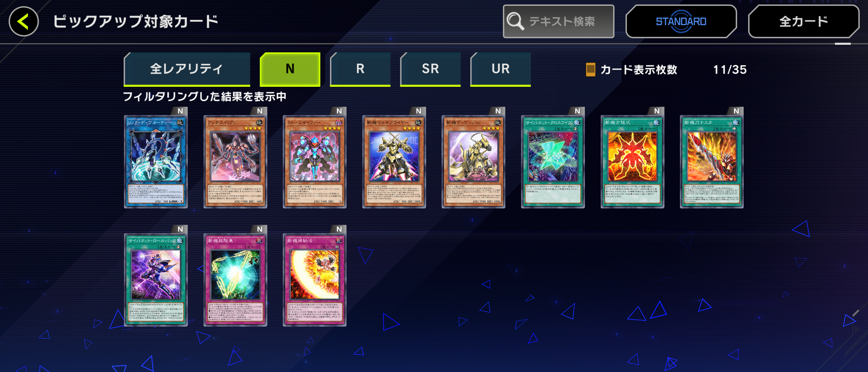Toggle the STANDARD format filter
This screenshot has width=868, height=372.
[x=681, y=21]
